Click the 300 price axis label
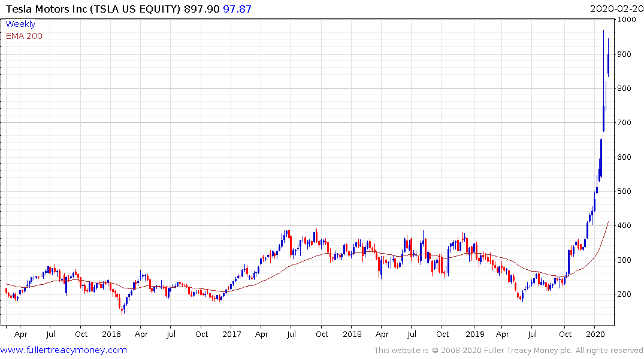The image size is (644, 359). tap(624, 260)
